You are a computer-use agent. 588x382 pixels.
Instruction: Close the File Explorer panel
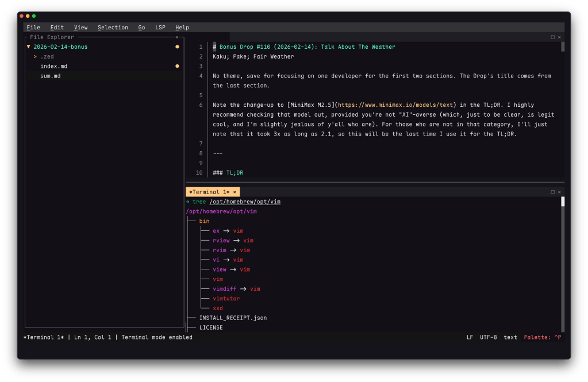177,37
